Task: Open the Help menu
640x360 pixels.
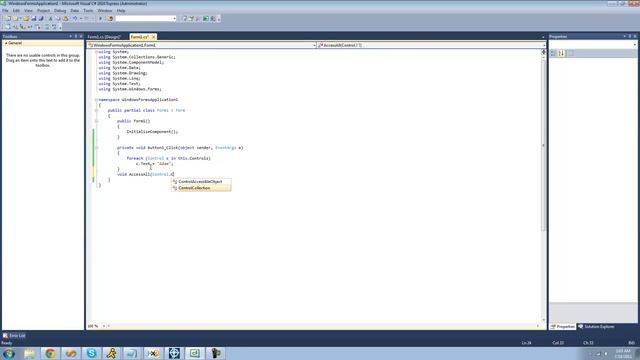Action: coord(121,11)
